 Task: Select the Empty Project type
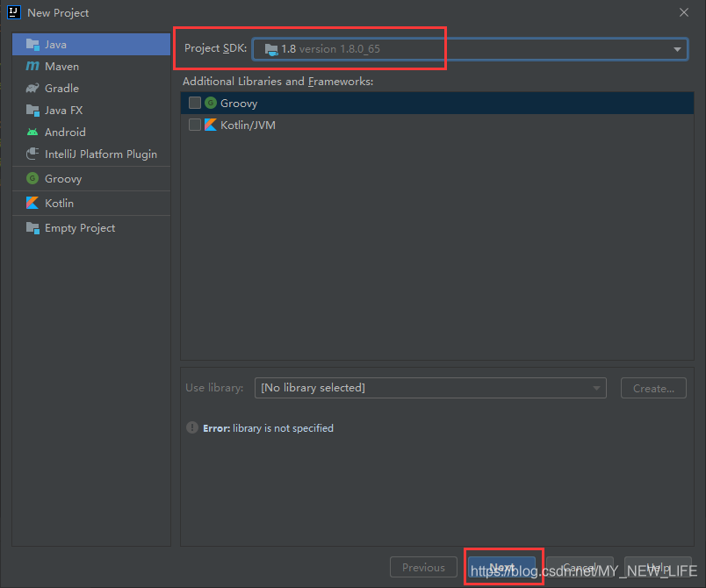pyautogui.click(x=91, y=228)
